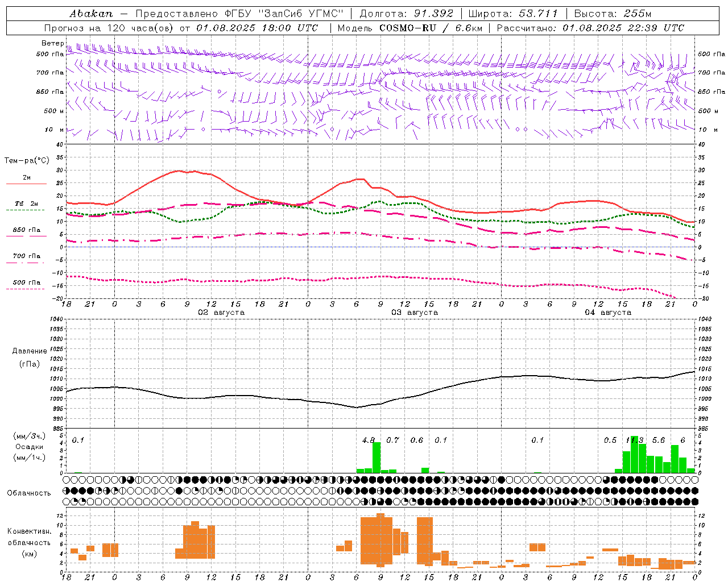Click the '03 августа' date label
The height and width of the screenshot is (582, 728).
coord(415,313)
